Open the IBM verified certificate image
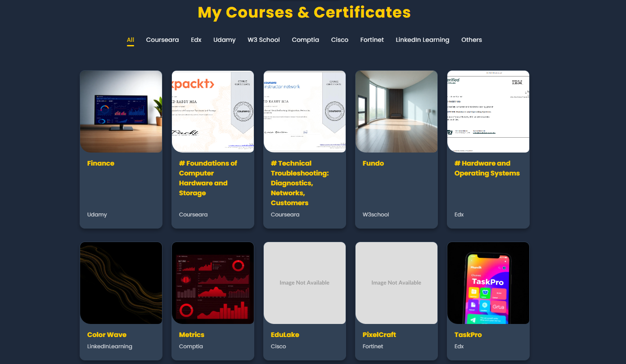This screenshot has width=626, height=364. coord(488,111)
